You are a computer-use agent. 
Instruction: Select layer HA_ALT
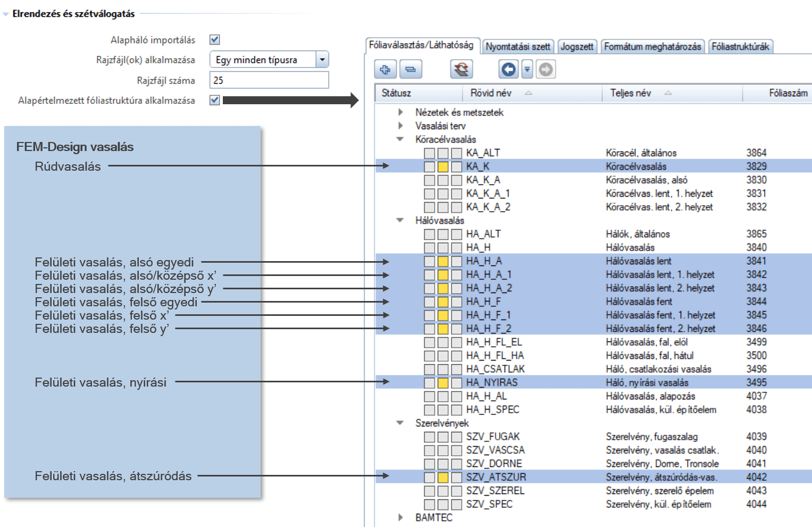click(483, 234)
